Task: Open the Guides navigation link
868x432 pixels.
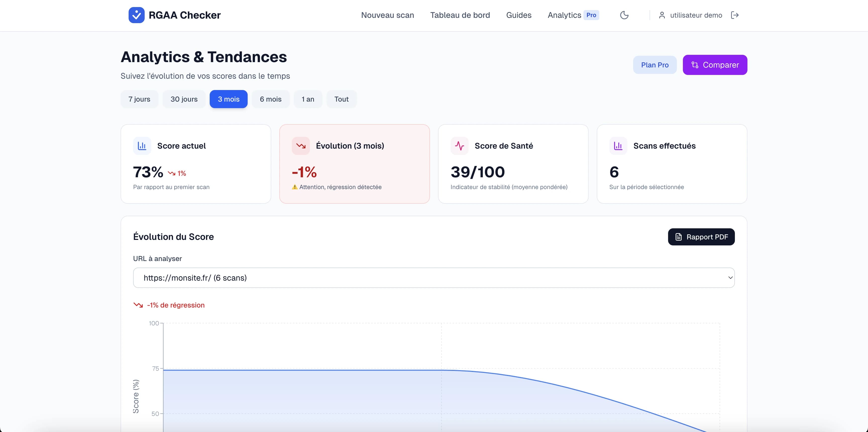Action: [x=519, y=15]
